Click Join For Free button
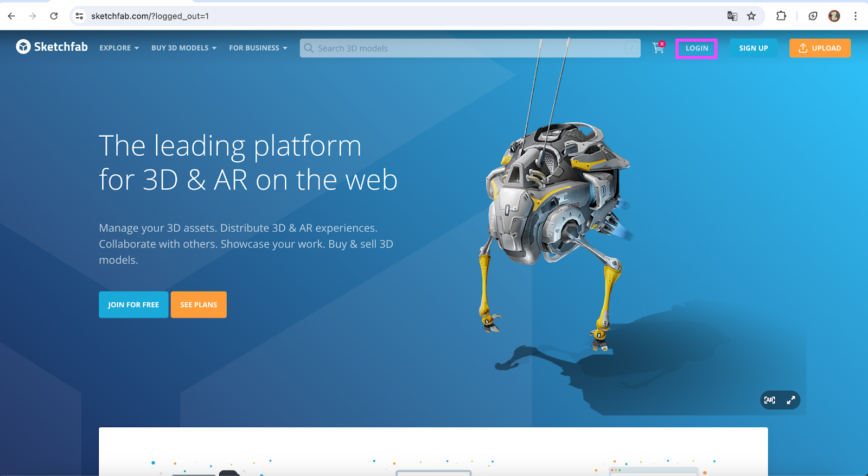 coord(133,305)
